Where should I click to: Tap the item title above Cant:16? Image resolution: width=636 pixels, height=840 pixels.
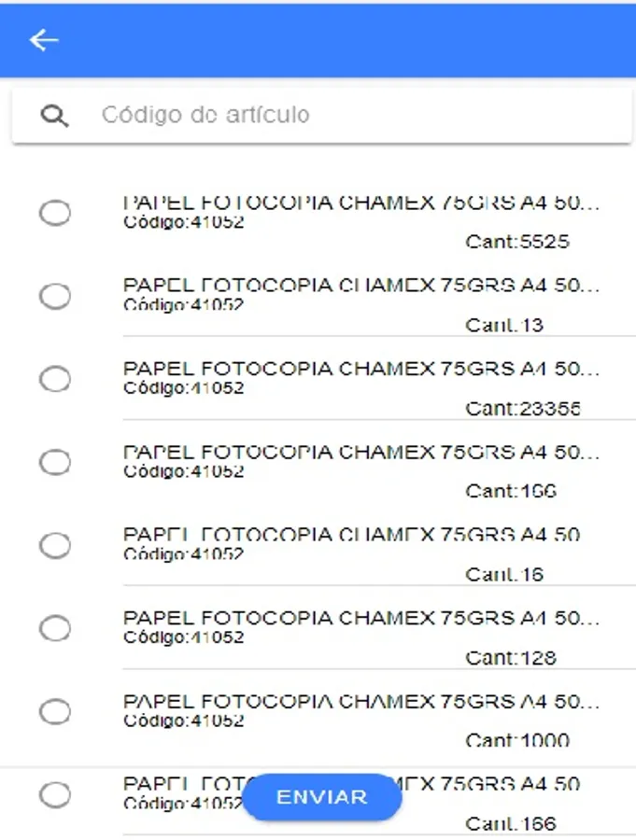pos(362,535)
